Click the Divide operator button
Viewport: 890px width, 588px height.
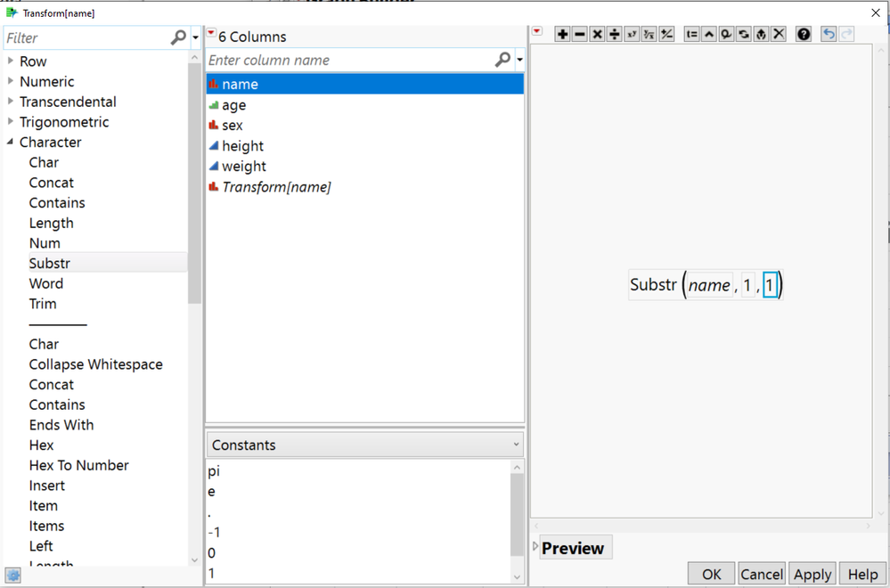pyautogui.click(x=614, y=35)
